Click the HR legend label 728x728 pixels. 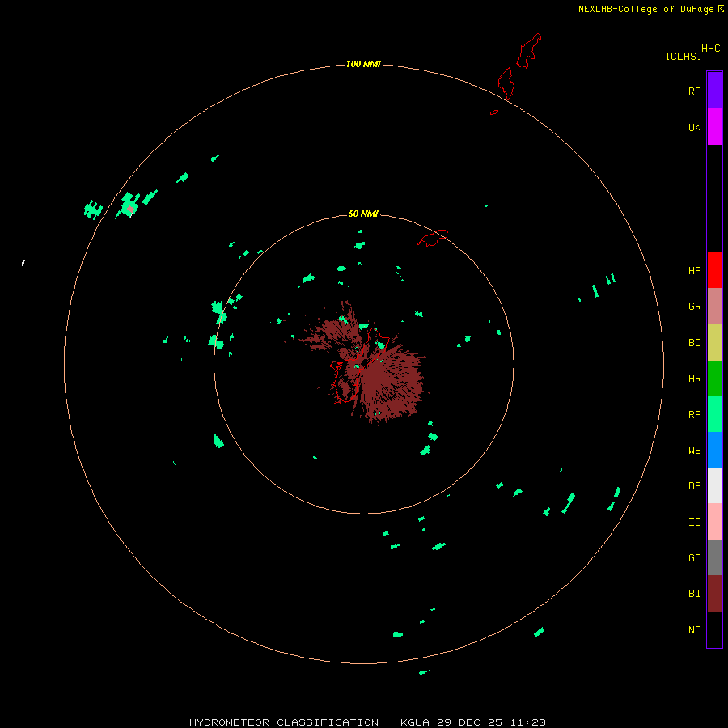pos(694,379)
